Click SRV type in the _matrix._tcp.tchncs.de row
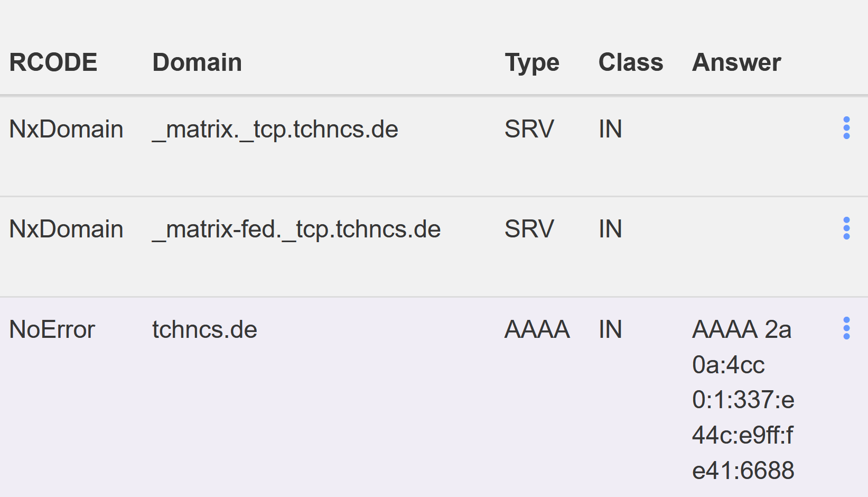Screen dimensions: 868x497 coord(529,129)
